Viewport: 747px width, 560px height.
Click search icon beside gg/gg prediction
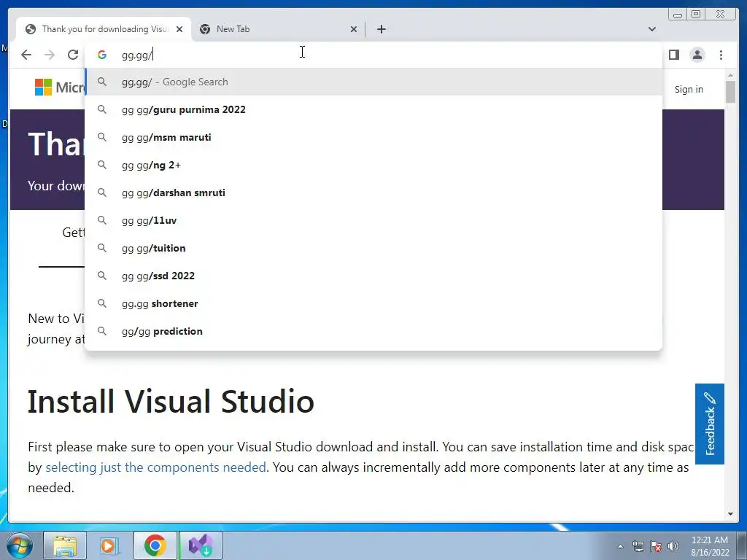[x=102, y=331]
